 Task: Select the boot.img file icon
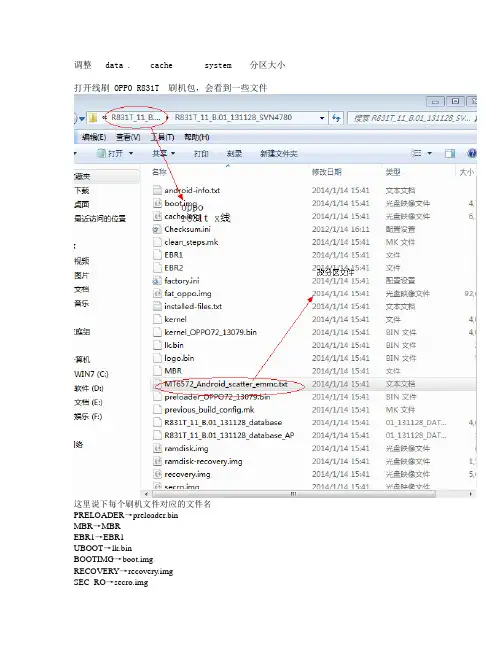click(x=157, y=203)
